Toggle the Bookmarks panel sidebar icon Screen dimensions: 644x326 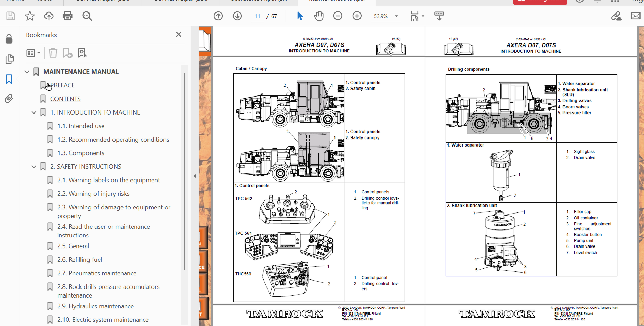click(x=9, y=79)
